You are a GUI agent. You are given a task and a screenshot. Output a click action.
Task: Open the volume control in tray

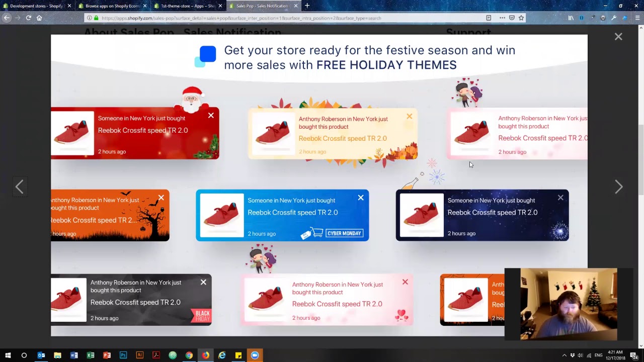580,355
